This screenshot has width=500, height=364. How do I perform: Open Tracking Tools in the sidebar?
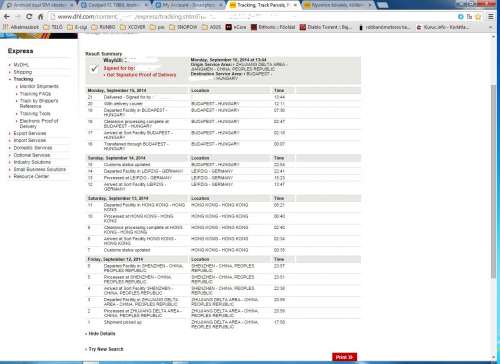click(35, 114)
